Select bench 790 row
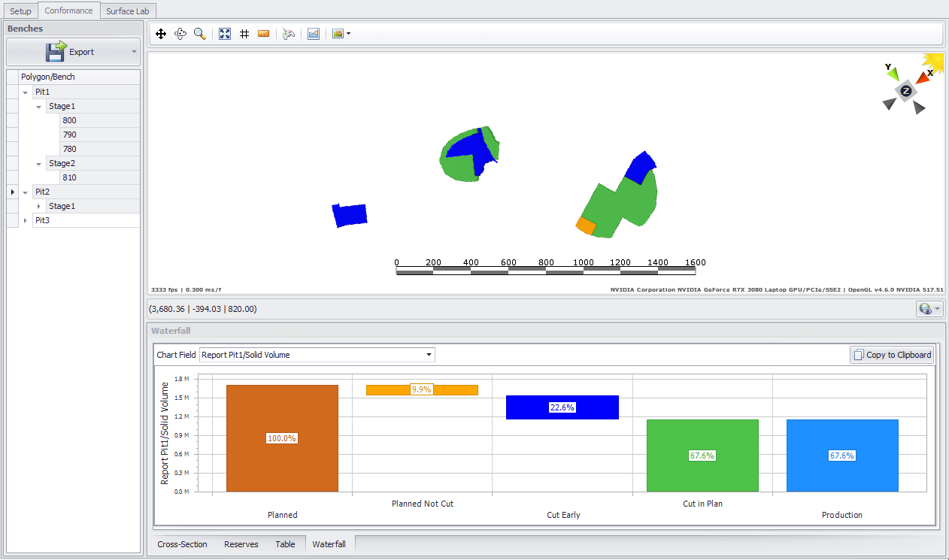The height and width of the screenshot is (560, 949). coord(100,135)
